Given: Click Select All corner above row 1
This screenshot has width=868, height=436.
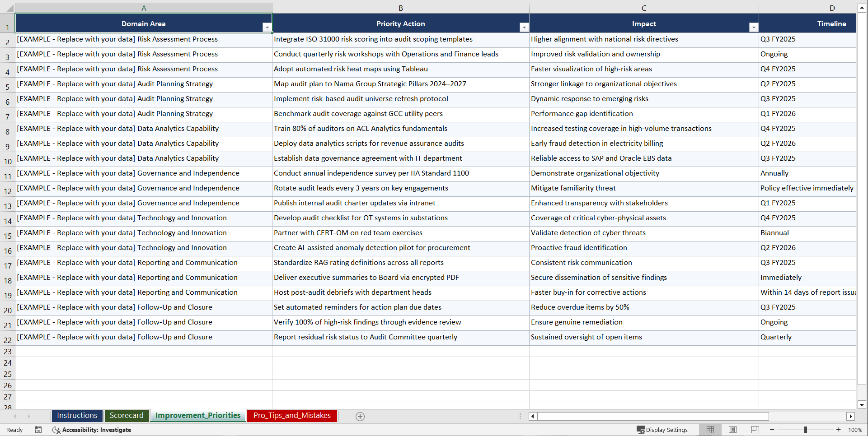Looking at the screenshot, I should (x=8, y=7).
